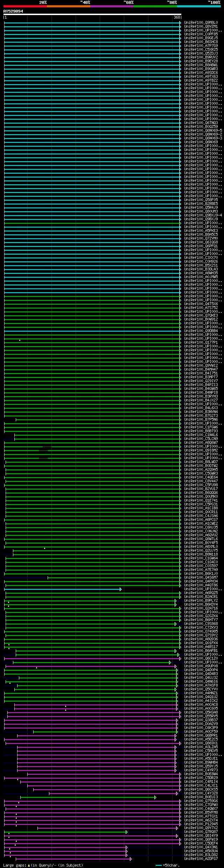Click the cyan ~100% identity legend segment
The height and width of the screenshot is (868, 224).
199,6
